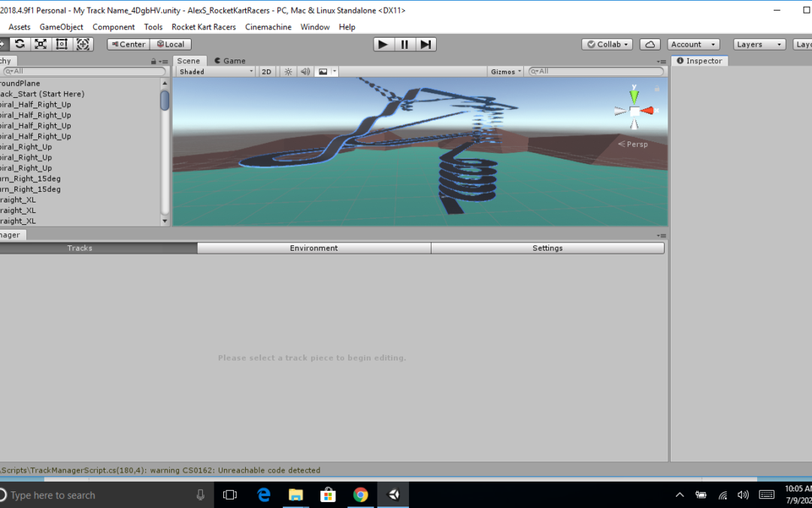Lock the Hierarchy panel
This screenshot has height=508, width=812.
[153, 61]
